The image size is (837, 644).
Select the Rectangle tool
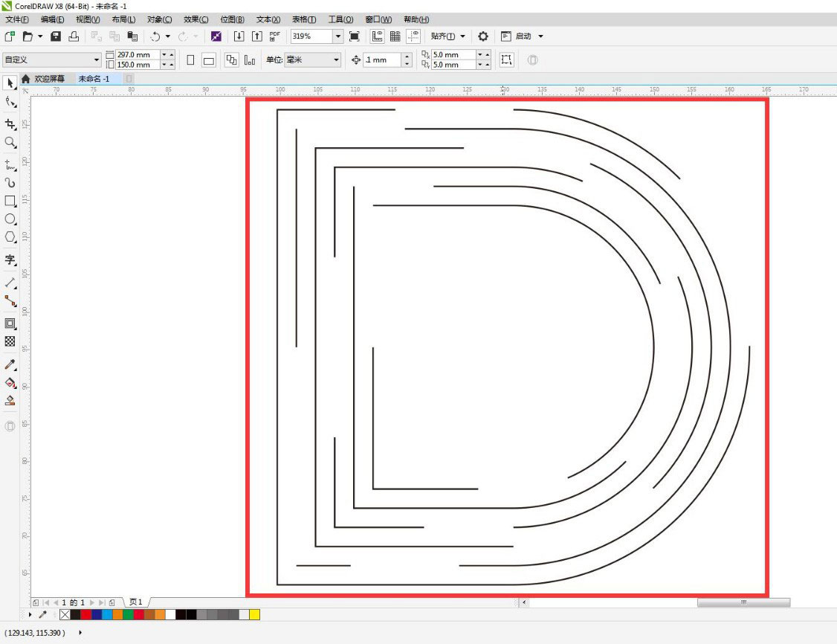[x=10, y=201]
